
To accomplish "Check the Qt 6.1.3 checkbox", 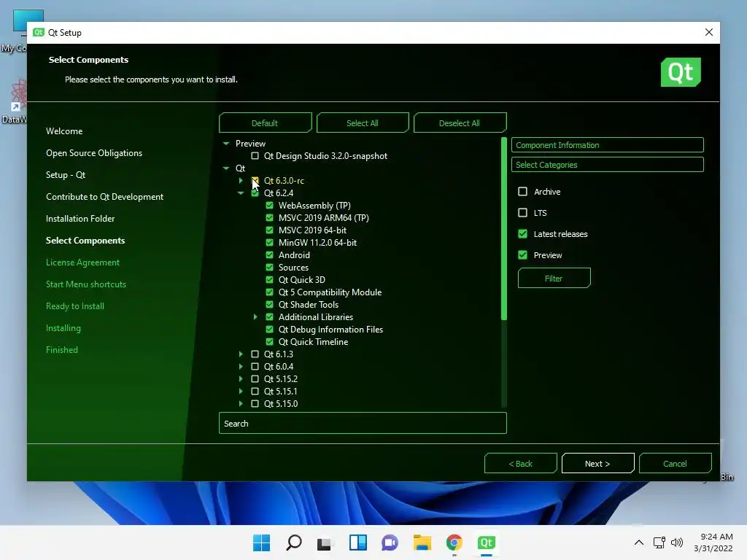I will pos(255,354).
